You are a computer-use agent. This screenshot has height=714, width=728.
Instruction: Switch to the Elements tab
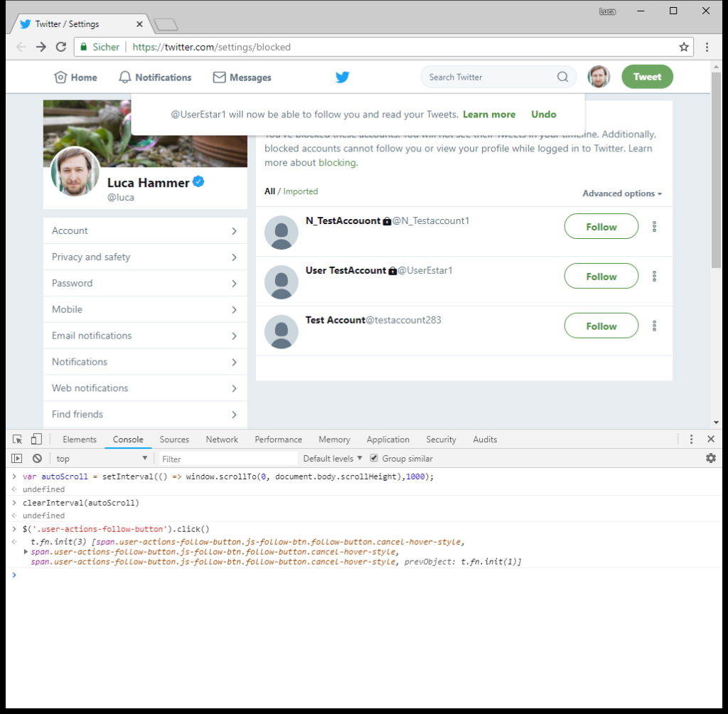[x=80, y=439]
